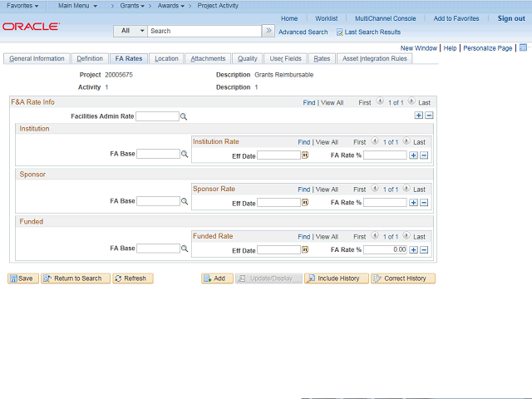Expand the Favorites menu
Screen dimensions: 532x399
[x=22, y=6]
